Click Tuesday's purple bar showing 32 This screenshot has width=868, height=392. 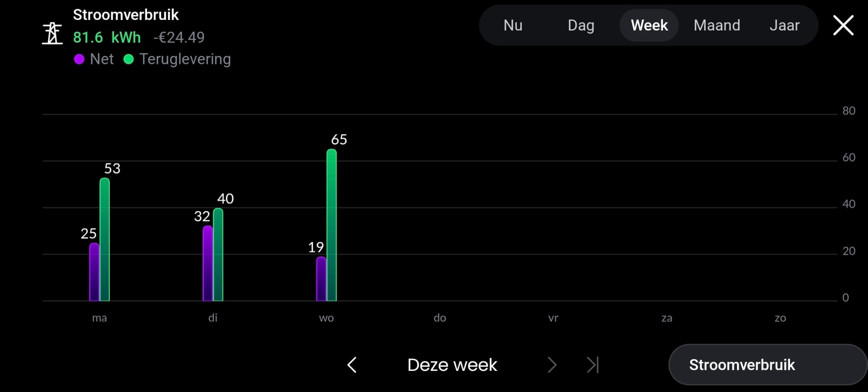(208, 263)
